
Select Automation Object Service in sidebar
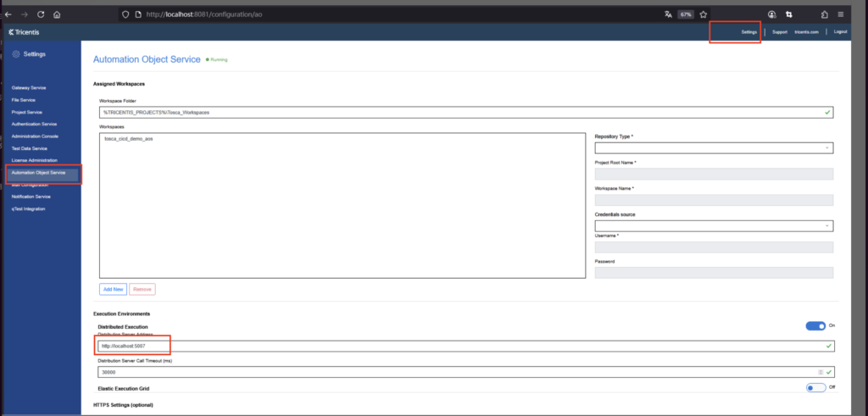[38, 173]
